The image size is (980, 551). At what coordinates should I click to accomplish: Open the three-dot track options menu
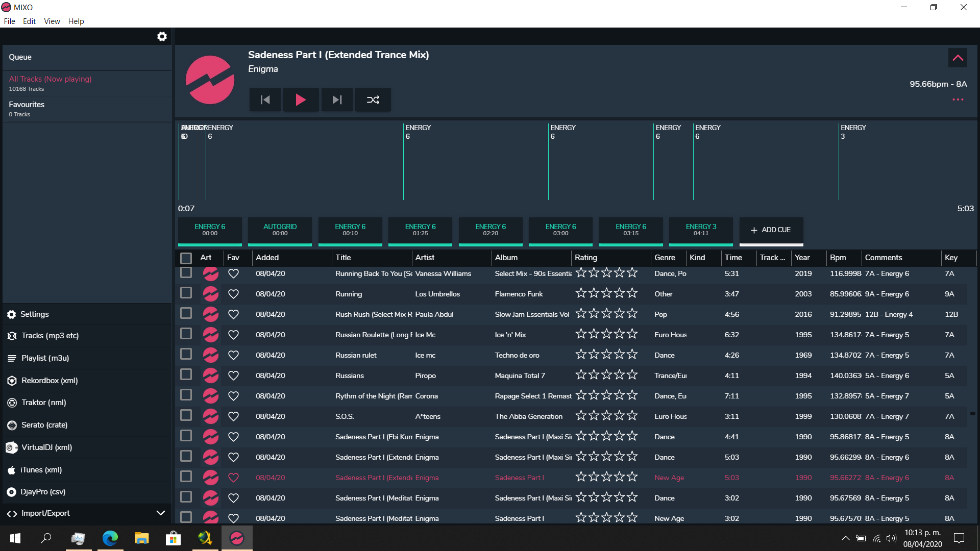coord(958,100)
